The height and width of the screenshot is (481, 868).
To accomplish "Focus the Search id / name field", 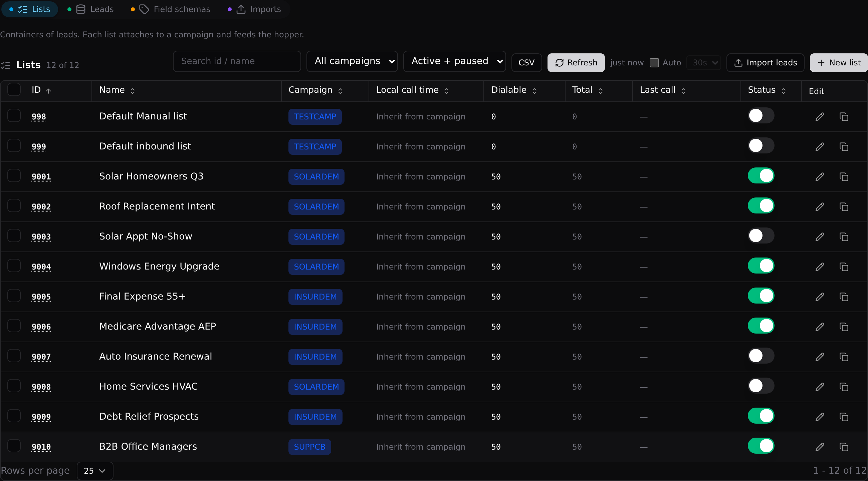I will (x=237, y=61).
